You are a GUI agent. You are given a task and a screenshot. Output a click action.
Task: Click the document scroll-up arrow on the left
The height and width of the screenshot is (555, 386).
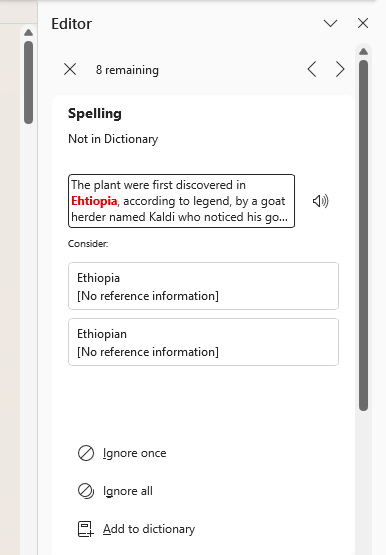coord(29,33)
